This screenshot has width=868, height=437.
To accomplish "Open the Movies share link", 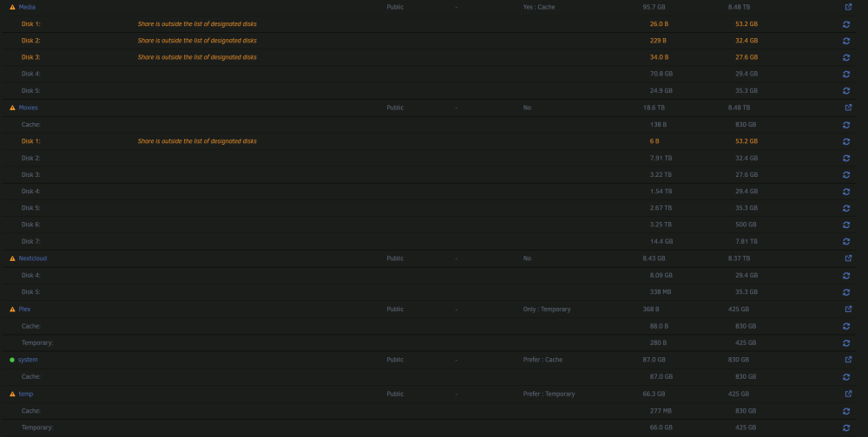I will [x=29, y=108].
